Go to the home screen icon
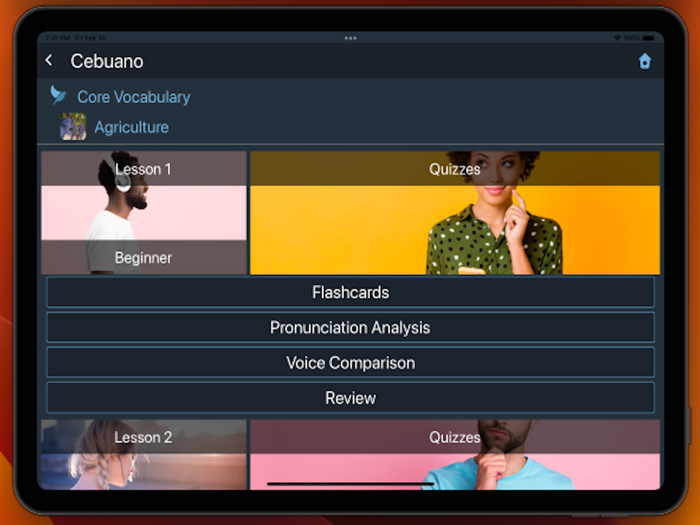Screen dimensions: 700x525 tap(645, 61)
